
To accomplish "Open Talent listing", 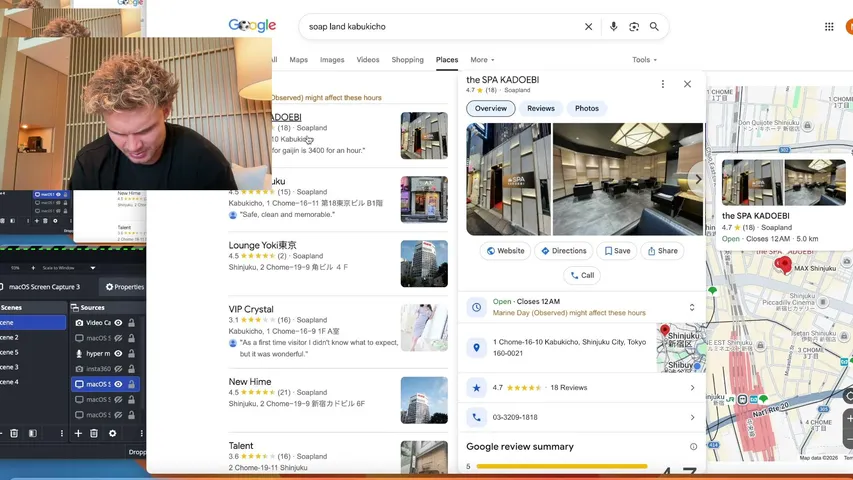I will coord(241,446).
